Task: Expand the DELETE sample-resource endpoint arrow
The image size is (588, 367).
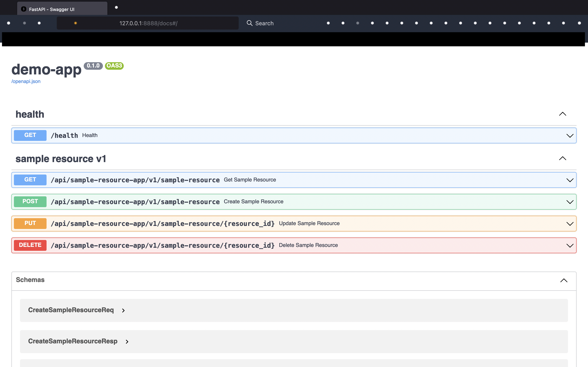Action: click(x=570, y=246)
